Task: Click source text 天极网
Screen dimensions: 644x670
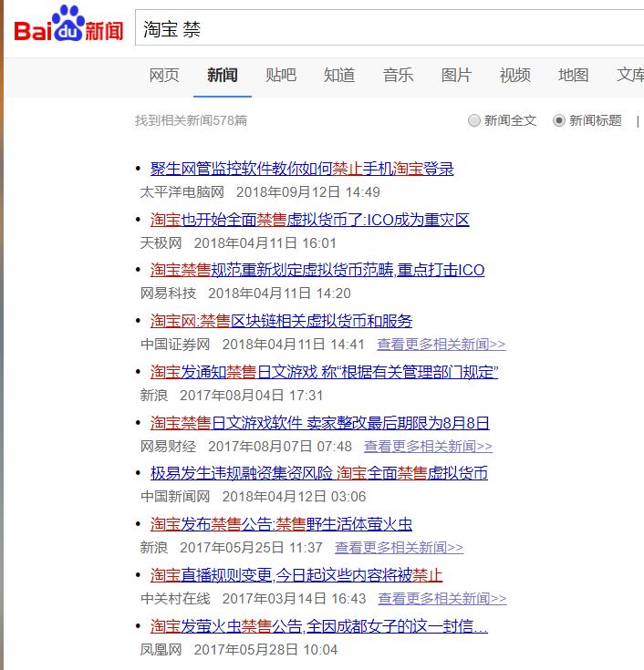Action: click(161, 243)
